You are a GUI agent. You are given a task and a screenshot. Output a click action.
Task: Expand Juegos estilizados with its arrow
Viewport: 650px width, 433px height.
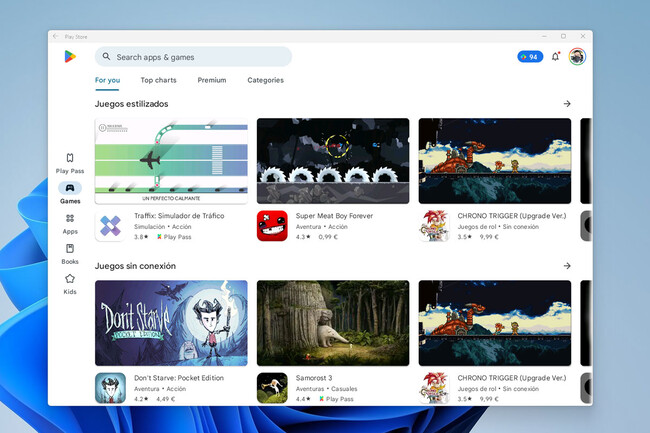pos(567,104)
